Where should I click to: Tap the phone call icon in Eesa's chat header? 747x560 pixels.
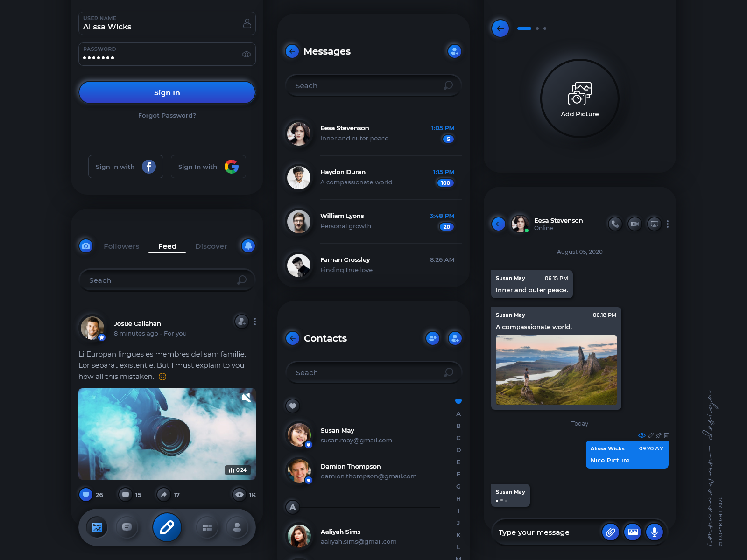point(614,224)
